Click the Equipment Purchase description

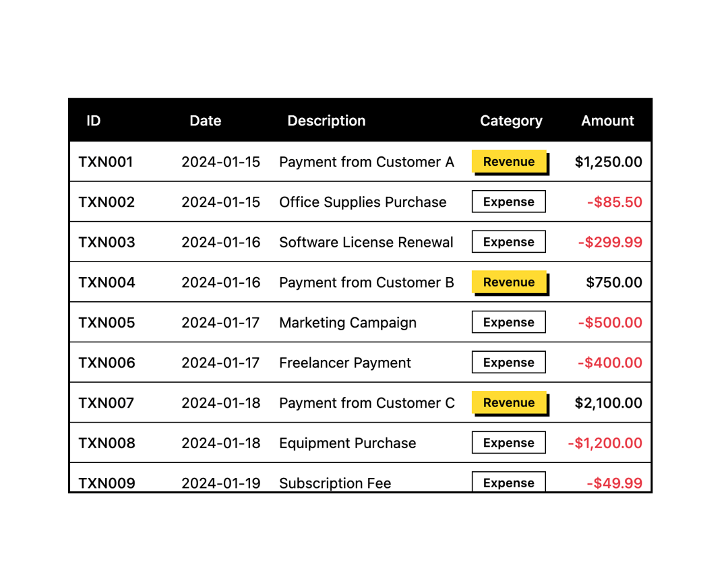(348, 443)
